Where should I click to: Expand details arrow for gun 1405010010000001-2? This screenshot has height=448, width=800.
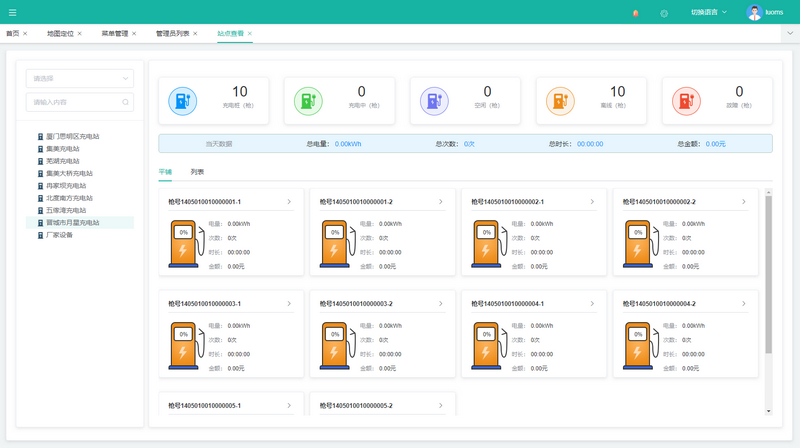pyautogui.click(x=441, y=202)
